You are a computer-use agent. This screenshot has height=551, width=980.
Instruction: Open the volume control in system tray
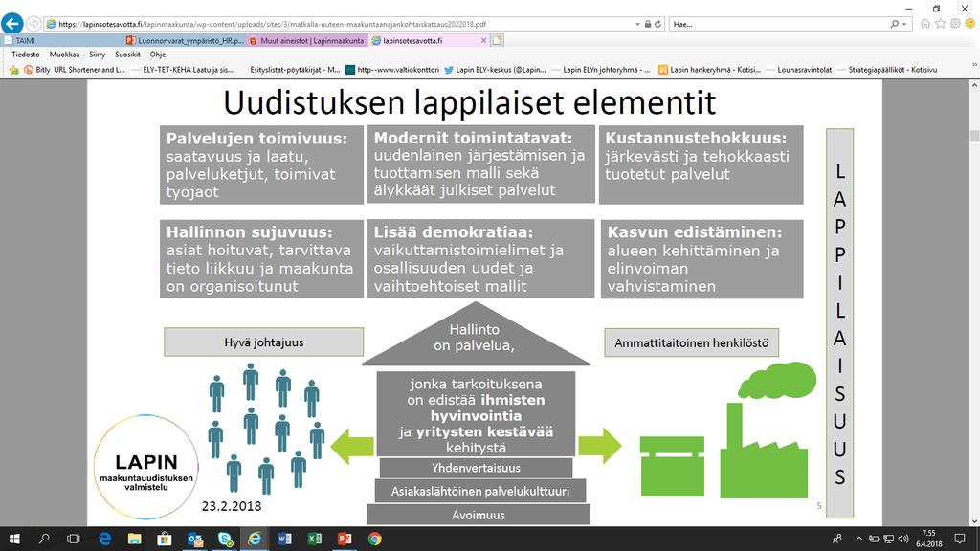pyautogui.click(x=903, y=539)
